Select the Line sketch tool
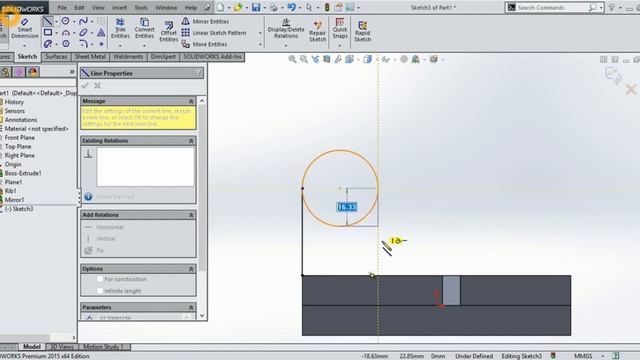 point(48,21)
